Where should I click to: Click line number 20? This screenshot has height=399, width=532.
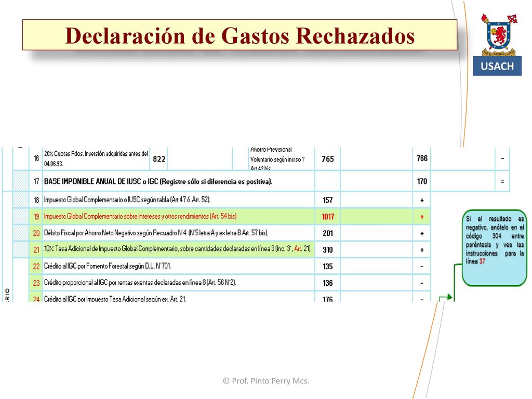(x=36, y=233)
